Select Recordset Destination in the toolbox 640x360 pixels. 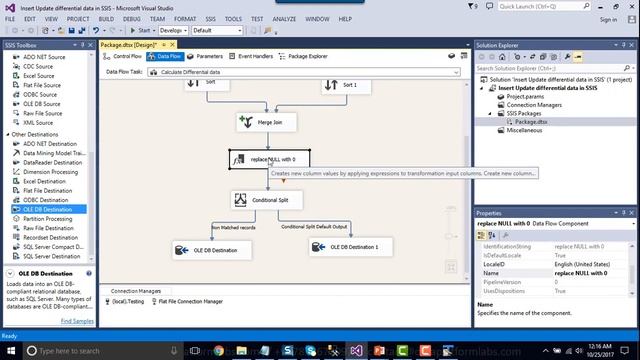coord(51,238)
